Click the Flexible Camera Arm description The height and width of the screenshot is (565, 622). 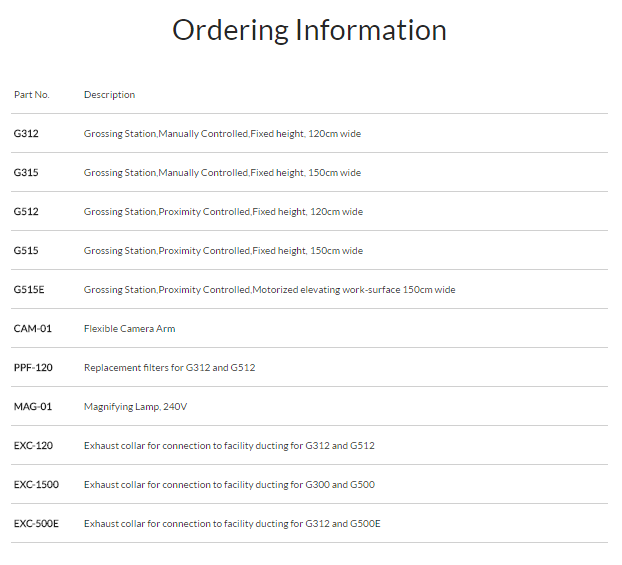click(x=129, y=329)
